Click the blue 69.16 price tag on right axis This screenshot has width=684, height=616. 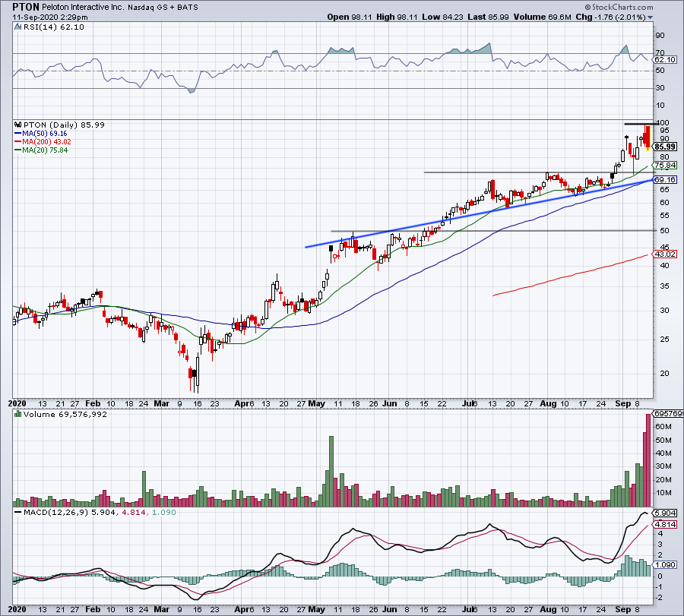pos(665,179)
